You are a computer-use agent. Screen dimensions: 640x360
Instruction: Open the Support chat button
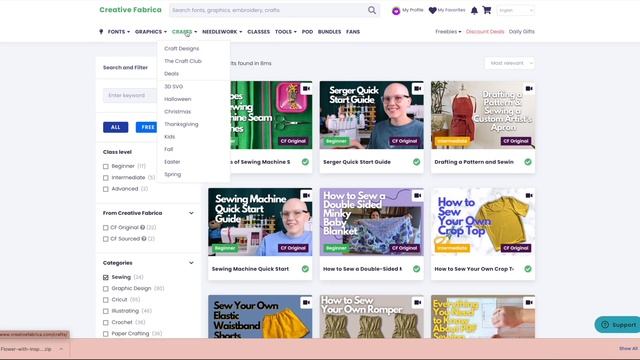tap(617, 324)
